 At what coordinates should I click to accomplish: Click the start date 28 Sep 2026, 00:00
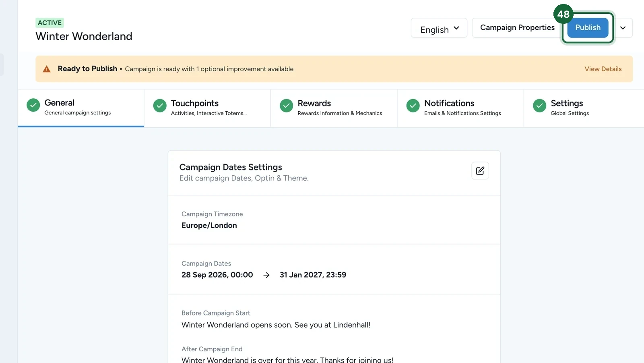point(217,275)
